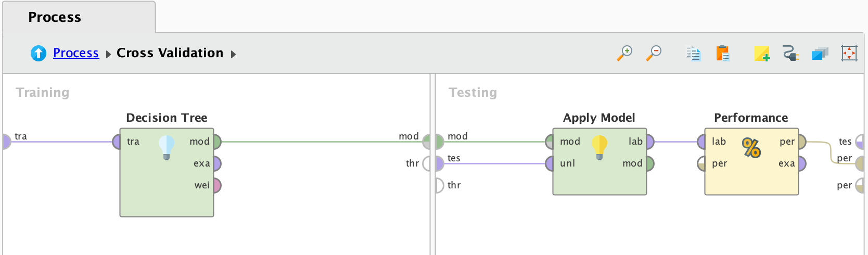This screenshot has width=868, height=255.
Task: Go up one level with blue arrow
Action: tap(39, 53)
